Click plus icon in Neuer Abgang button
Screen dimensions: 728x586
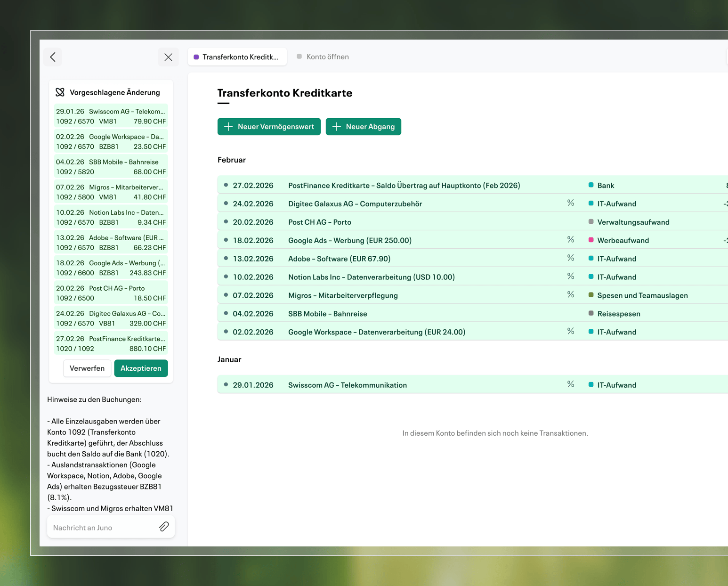click(337, 127)
